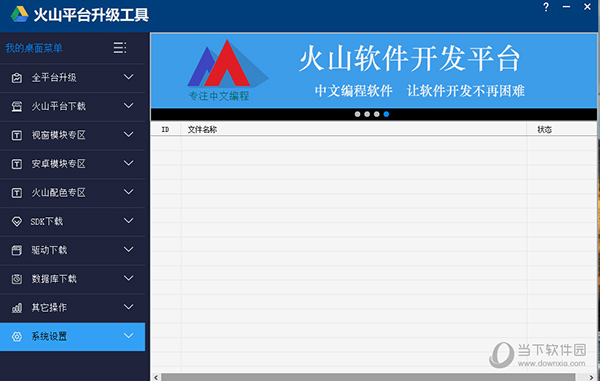Click the 安卓模块专区 sidebar icon

(16, 164)
